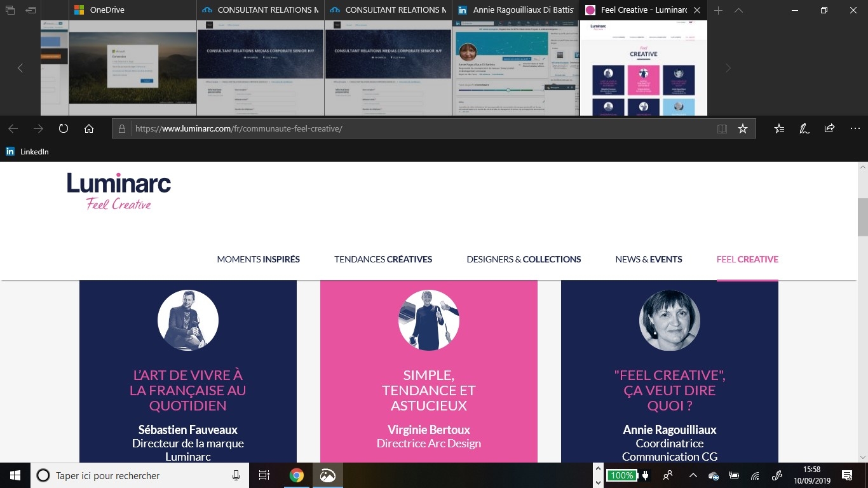
Task: Go to the browser home icon
Action: click(89, 128)
